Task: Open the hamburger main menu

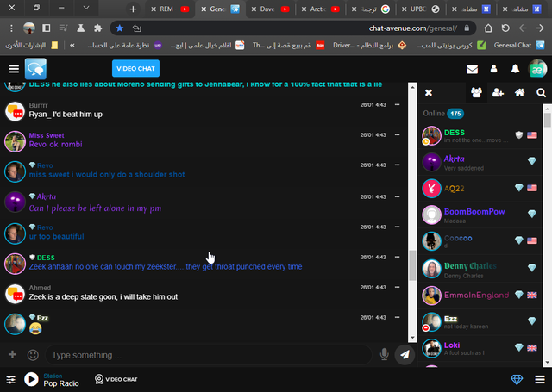Action: (14, 69)
